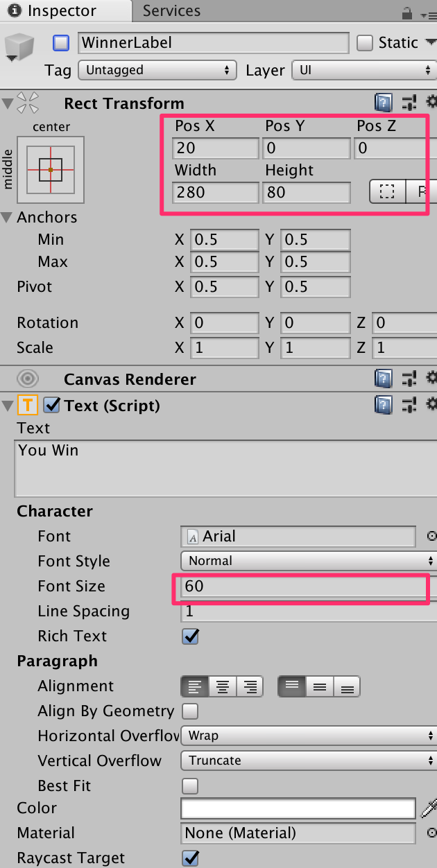Click the Pos X field
The image size is (437, 868).
[216, 148]
